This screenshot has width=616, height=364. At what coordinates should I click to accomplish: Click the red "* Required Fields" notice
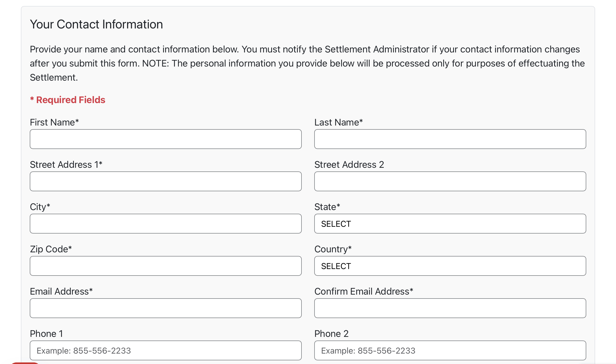(x=68, y=100)
